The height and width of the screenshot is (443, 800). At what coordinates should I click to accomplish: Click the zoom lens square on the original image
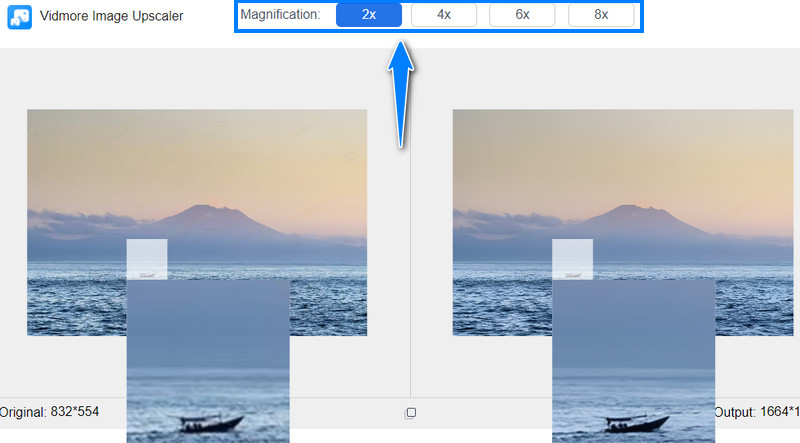pos(147,259)
